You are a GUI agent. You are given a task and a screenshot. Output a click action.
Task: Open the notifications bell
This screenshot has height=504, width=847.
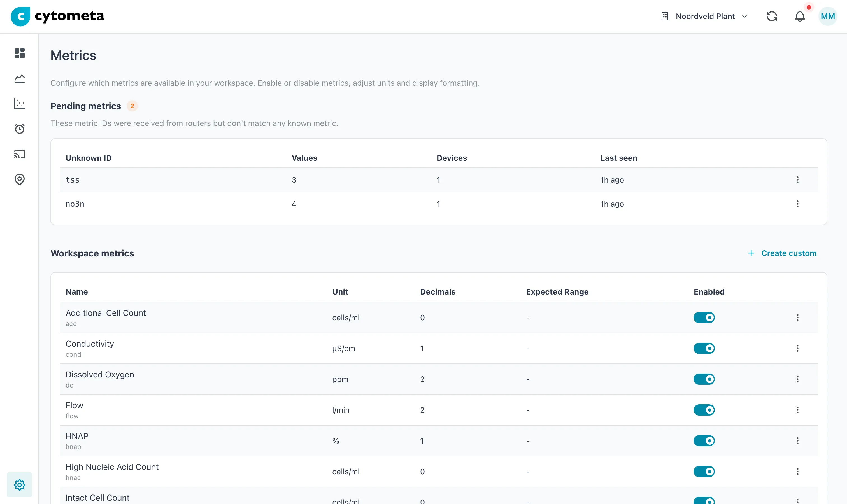[x=800, y=16]
